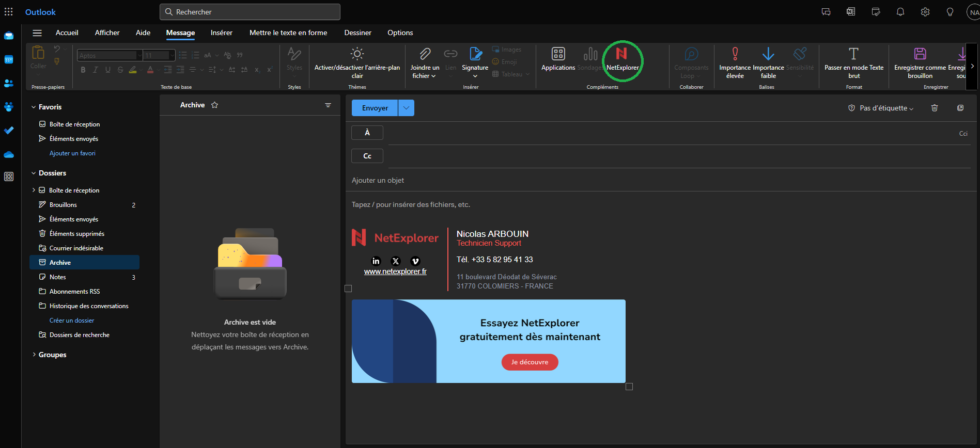Switch to the Insérer tab
Screen dimensions: 980x448
click(x=222, y=33)
